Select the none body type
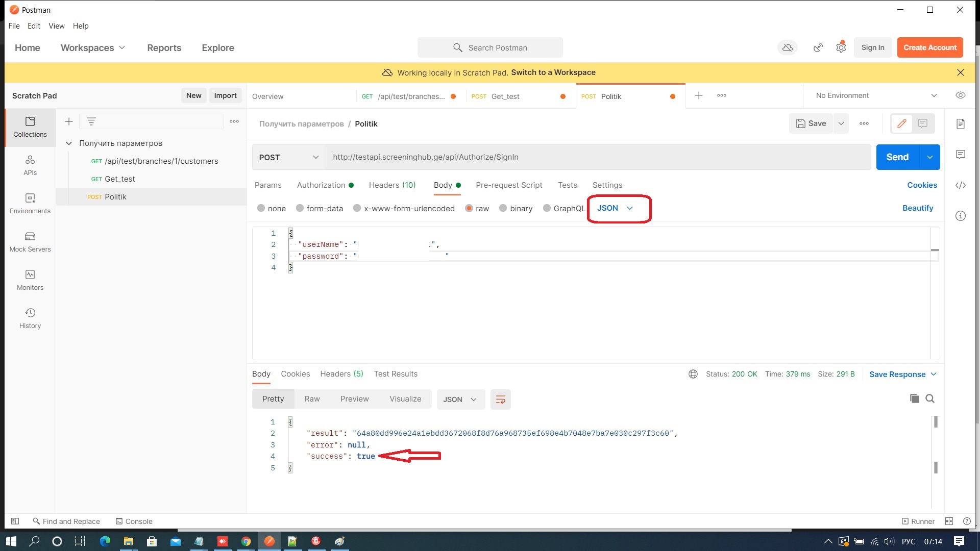Viewport: 980px width, 551px height. click(272, 208)
